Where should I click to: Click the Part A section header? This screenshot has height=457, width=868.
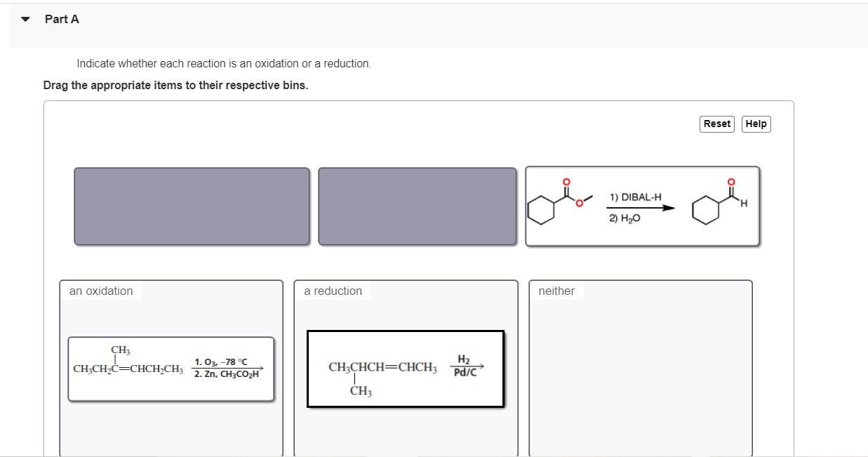62,19
